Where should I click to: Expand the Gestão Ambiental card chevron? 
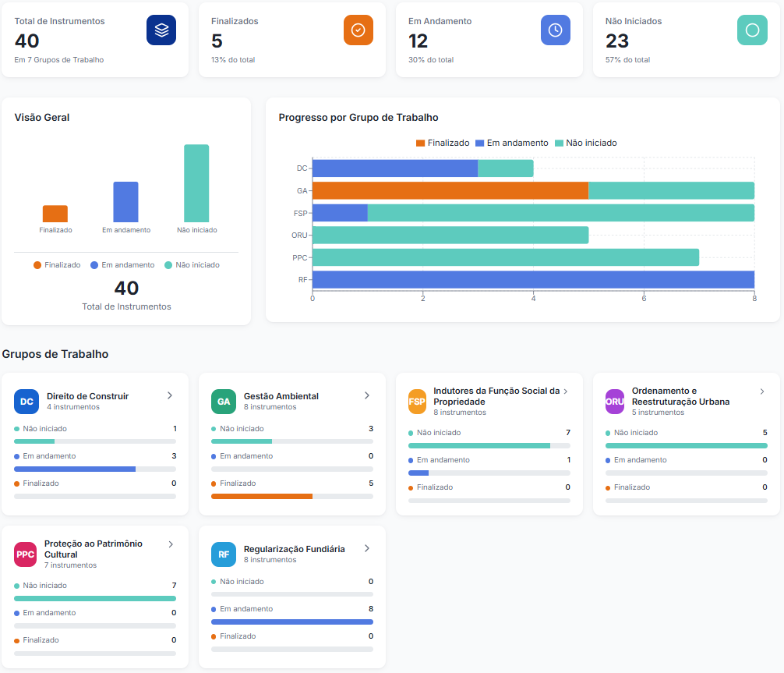tap(367, 395)
